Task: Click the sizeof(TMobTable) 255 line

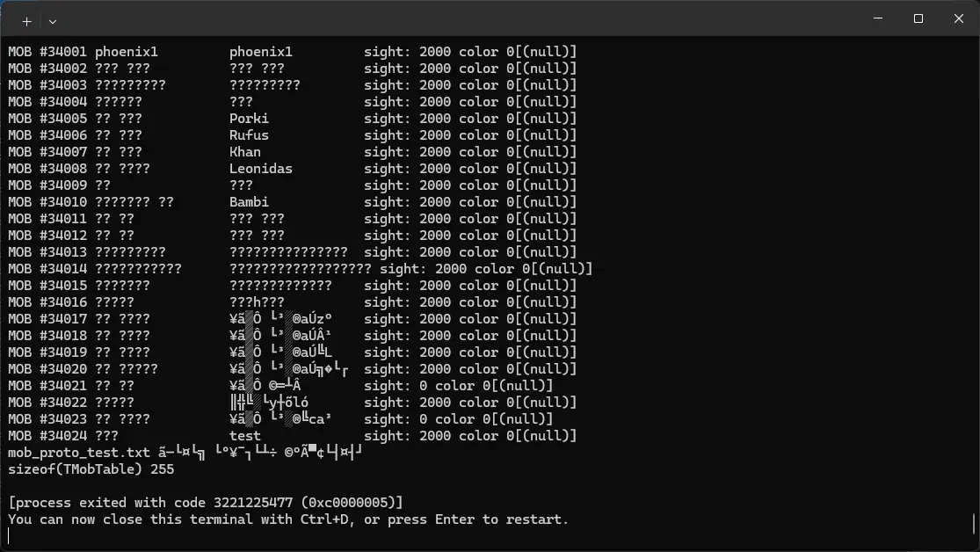Action: 91,469
